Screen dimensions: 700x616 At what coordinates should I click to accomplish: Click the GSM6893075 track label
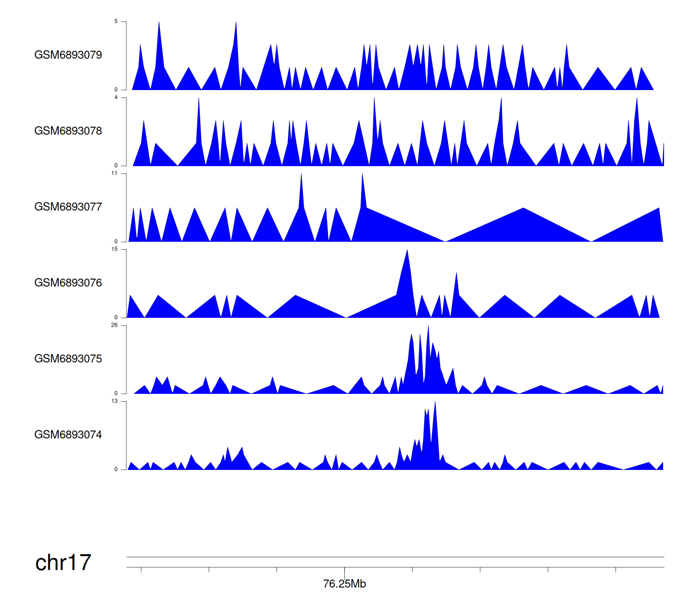[x=68, y=359]
